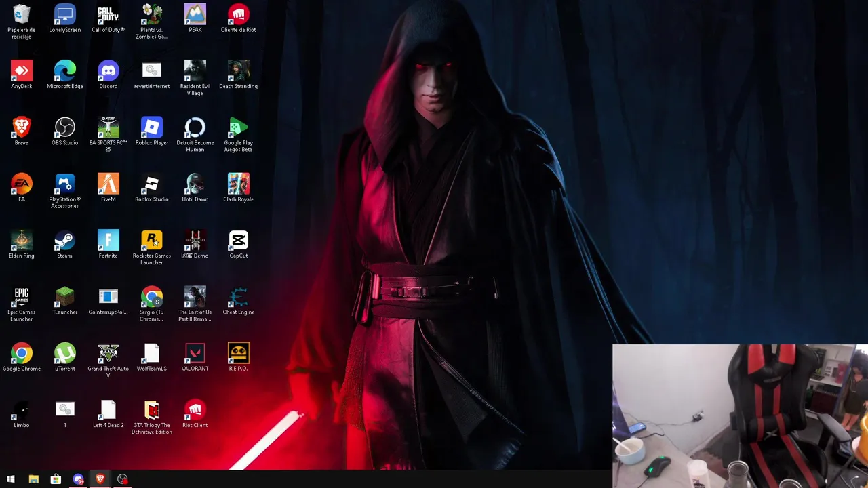The height and width of the screenshot is (488, 868).
Task: Select the Limbo desktop shortcut
Action: (x=21, y=409)
